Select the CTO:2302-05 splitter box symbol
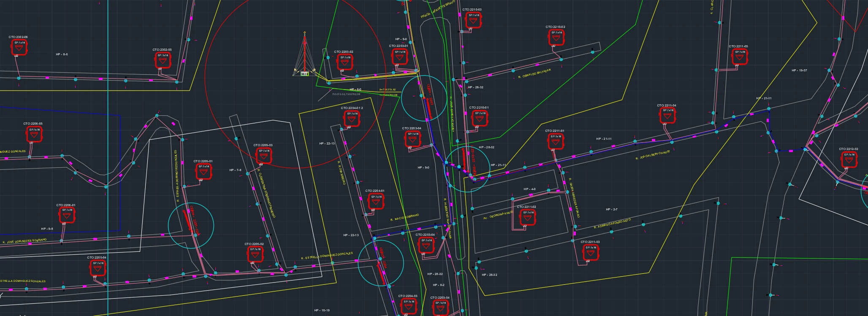Viewport: 868px width, 316px height. pos(163,60)
